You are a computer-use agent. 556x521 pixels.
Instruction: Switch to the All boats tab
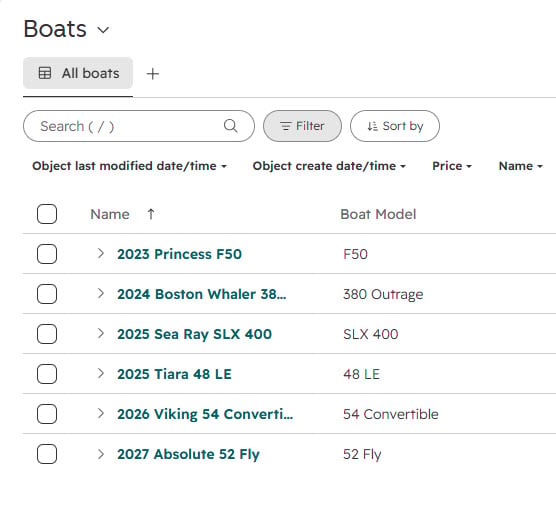pos(78,73)
